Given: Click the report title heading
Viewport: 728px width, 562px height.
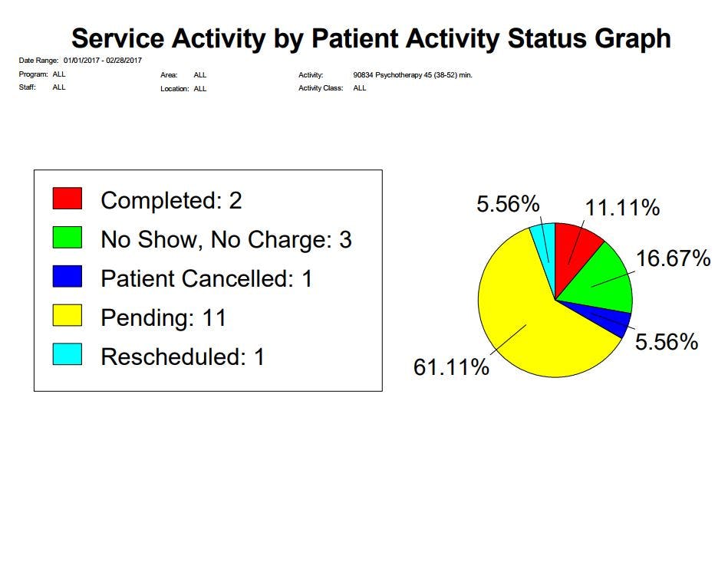Looking at the screenshot, I should click(371, 38).
